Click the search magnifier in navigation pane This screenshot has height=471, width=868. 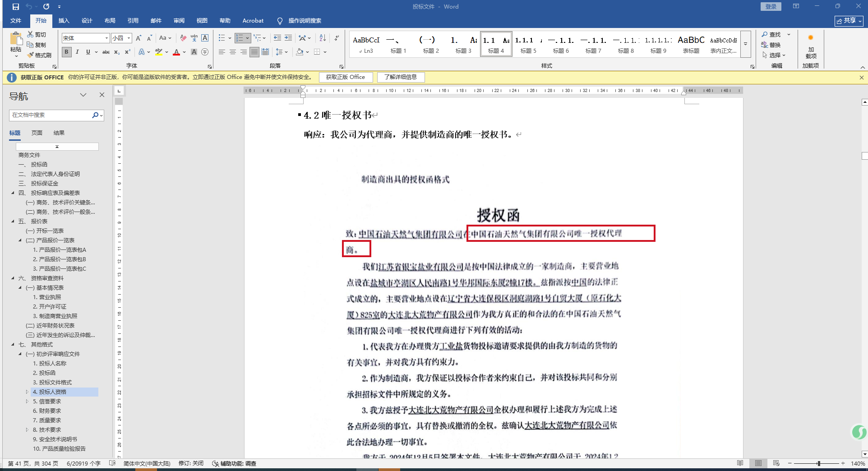click(95, 115)
